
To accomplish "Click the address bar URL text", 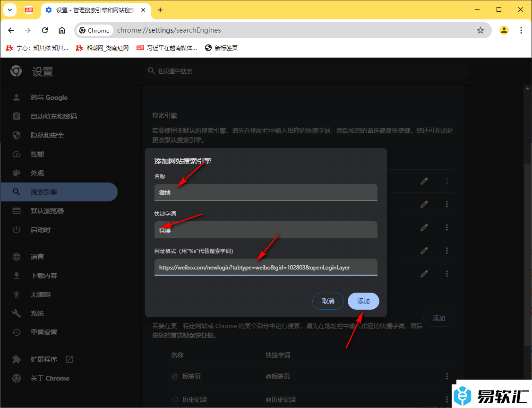I will [169, 30].
